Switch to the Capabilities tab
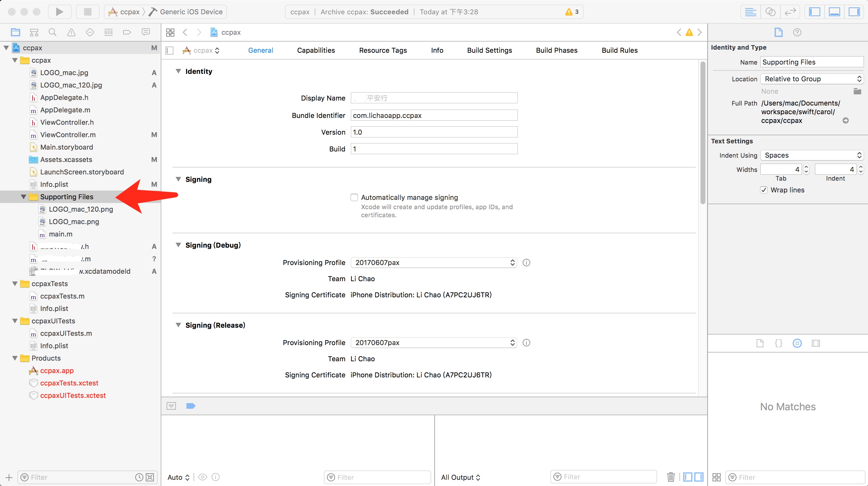 pos(316,51)
